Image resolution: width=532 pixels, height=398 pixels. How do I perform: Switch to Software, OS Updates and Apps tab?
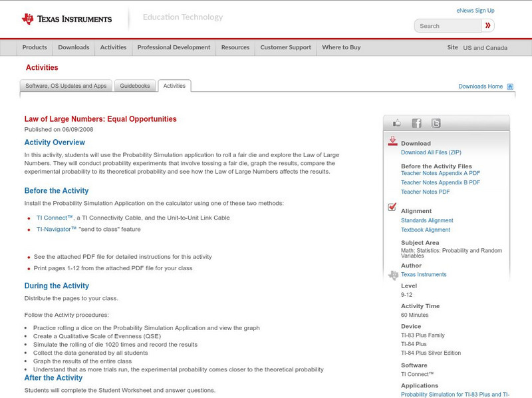pyautogui.click(x=66, y=86)
